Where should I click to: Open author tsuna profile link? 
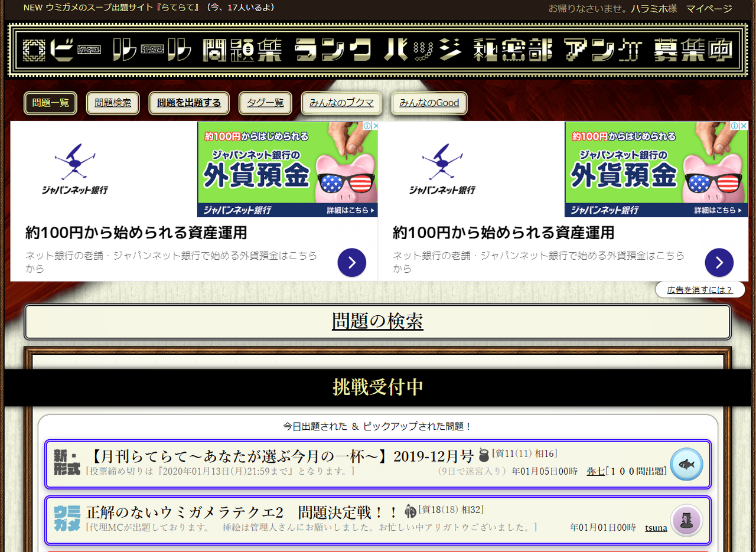pyautogui.click(x=656, y=527)
